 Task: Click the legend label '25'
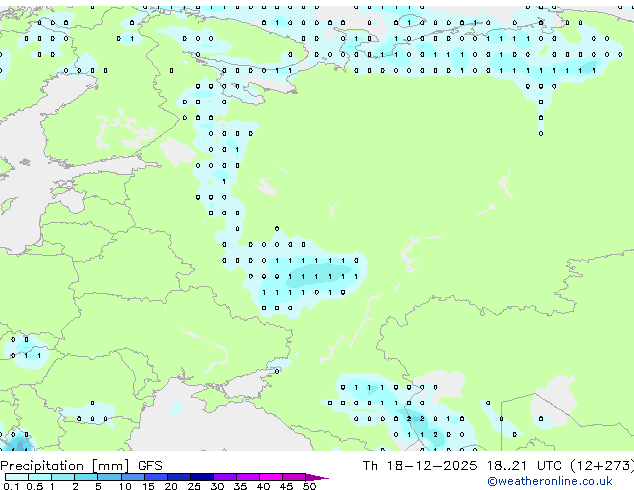(x=194, y=486)
